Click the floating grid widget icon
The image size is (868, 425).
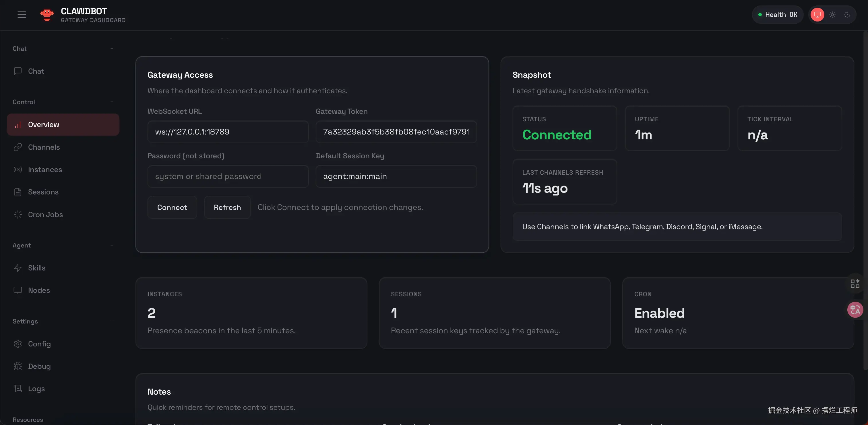[855, 284]
